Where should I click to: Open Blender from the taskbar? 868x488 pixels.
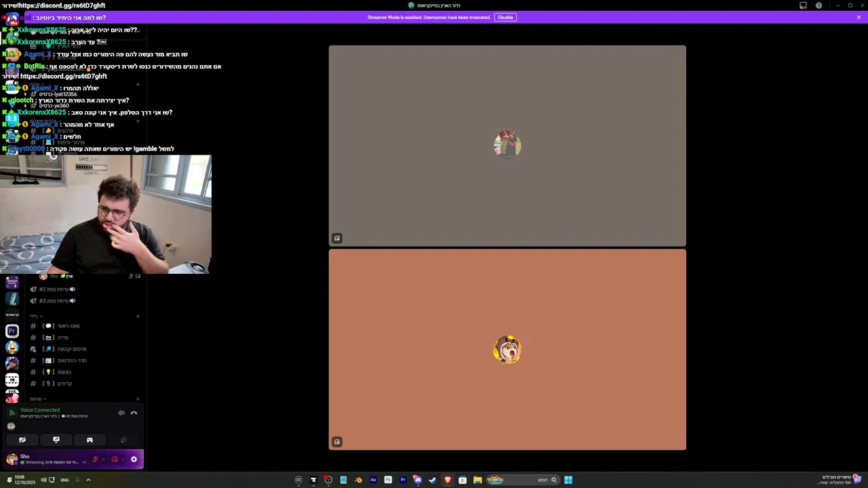(358, 480)
